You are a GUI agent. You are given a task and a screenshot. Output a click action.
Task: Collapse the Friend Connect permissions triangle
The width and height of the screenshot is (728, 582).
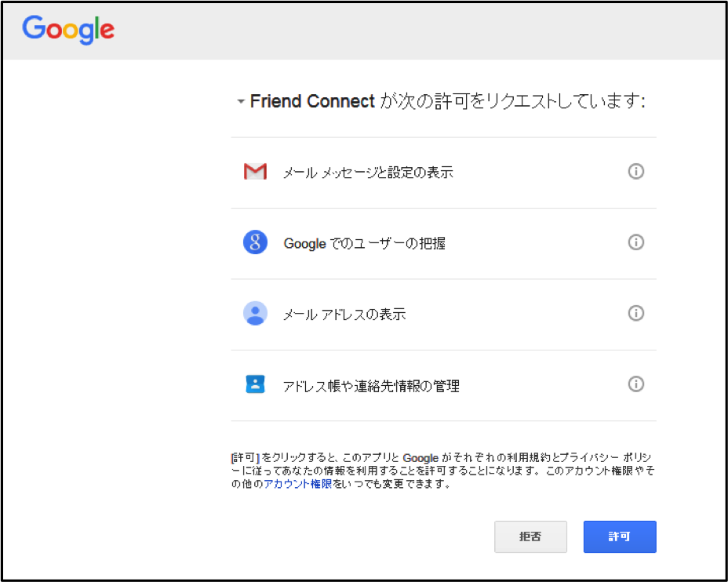(x=241, y=102)
